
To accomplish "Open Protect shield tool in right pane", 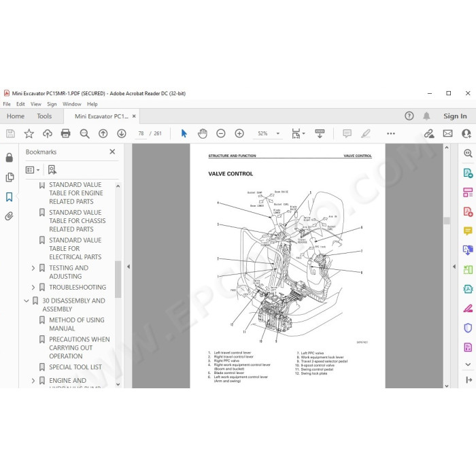I will (468, 328).
